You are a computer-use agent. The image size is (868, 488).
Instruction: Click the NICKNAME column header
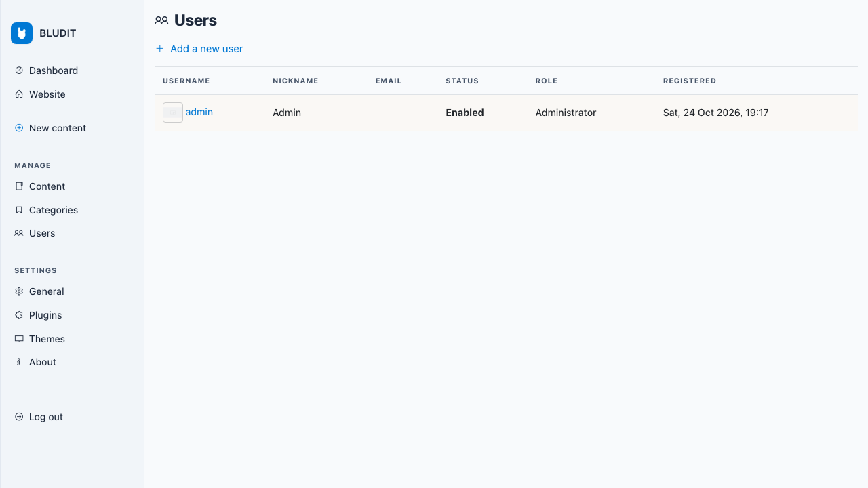tap(296, 81)
